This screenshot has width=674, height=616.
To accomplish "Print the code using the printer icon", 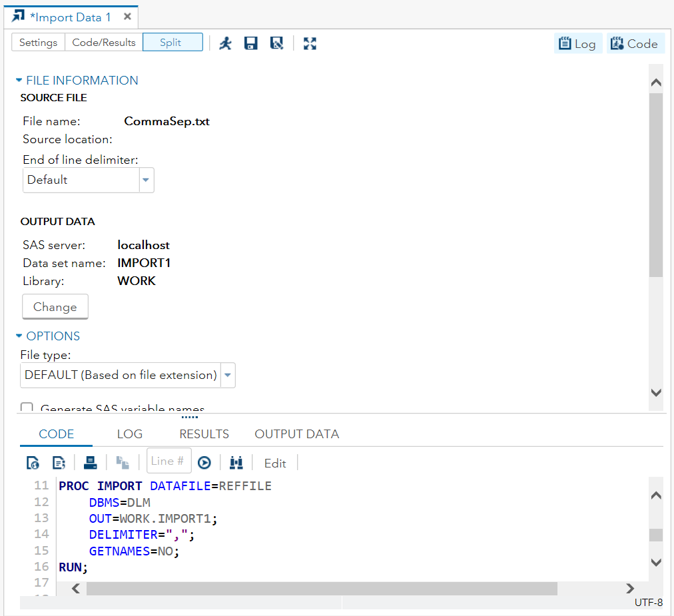I will coord(91,463).
